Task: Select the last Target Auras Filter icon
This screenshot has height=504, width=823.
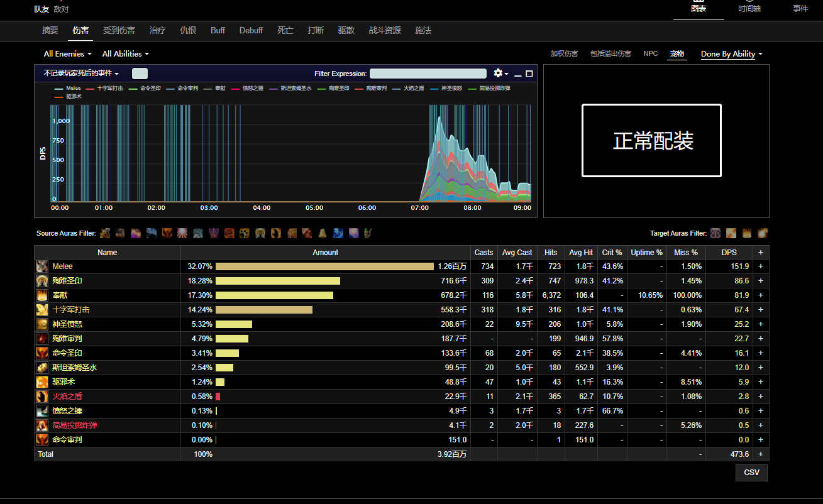Action: click(762, 233)
